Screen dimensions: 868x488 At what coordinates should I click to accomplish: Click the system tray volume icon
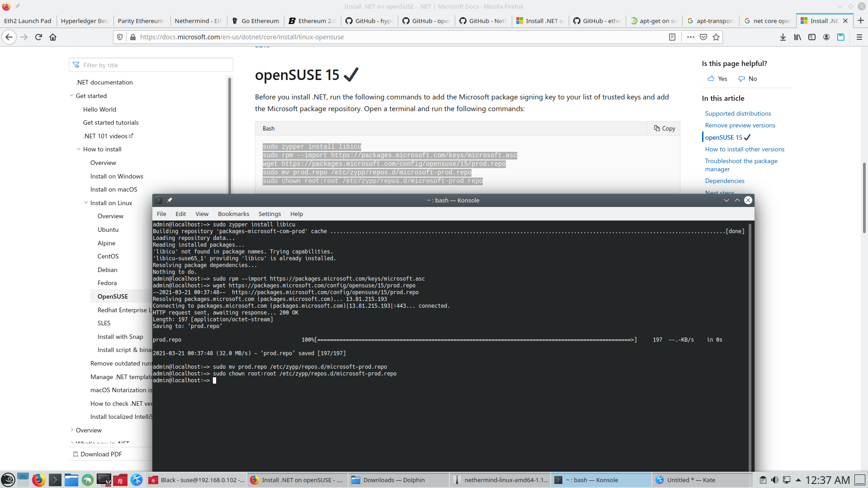pos(775,480)
